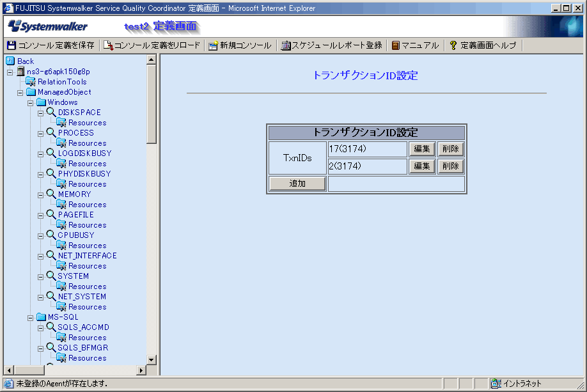Collapse the PROCESS node
This screenshot has width=587, height=392.
point(40,134)
